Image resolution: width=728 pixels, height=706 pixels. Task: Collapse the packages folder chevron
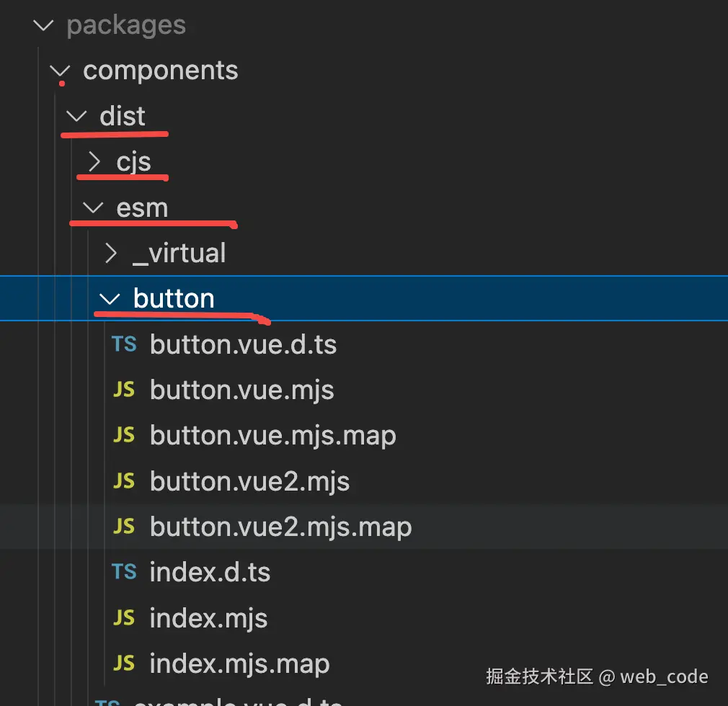(x=44, y=26)
